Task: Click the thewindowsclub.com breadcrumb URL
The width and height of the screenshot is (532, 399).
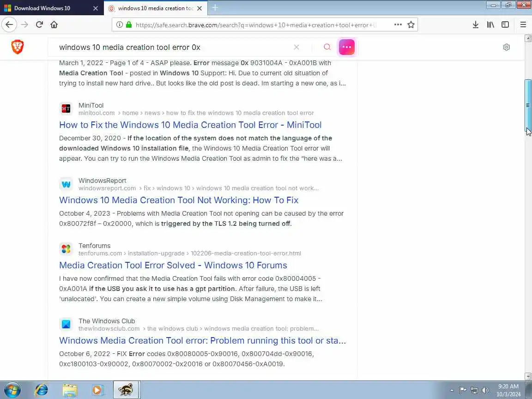Action: (199, 329)
